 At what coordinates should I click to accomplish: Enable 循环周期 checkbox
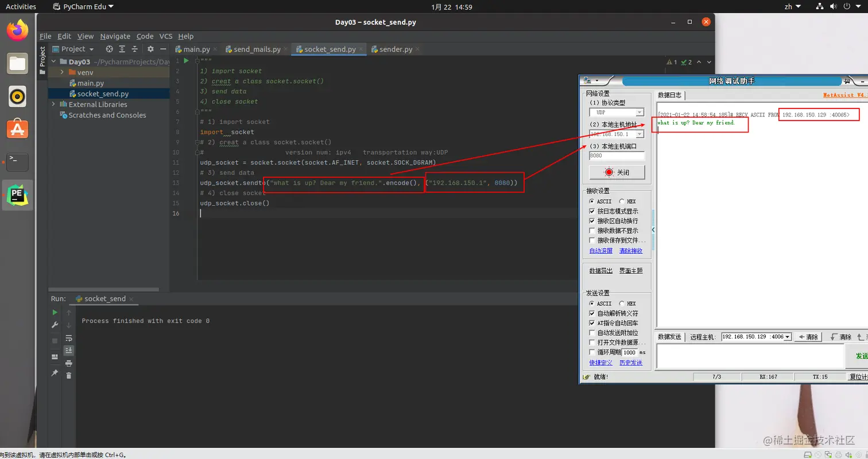(x=592, y=352)
